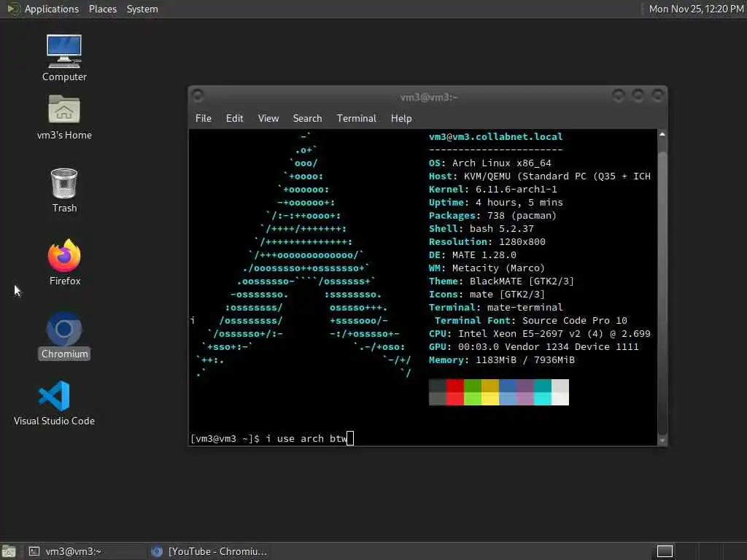Click the 'Host: KVM/QEMU' line
This screenshot has width=747, height=560.
[539, 176]
